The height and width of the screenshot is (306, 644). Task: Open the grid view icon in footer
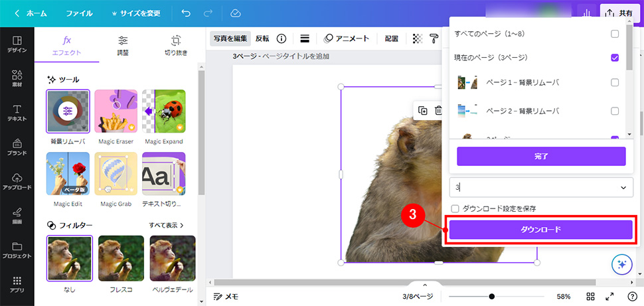pos(591,297)
